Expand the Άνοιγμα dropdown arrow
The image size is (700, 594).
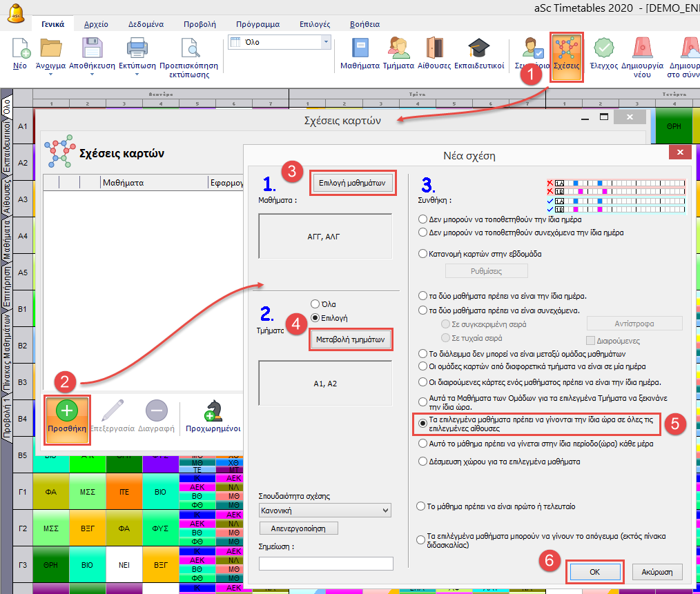pos(50,75)
